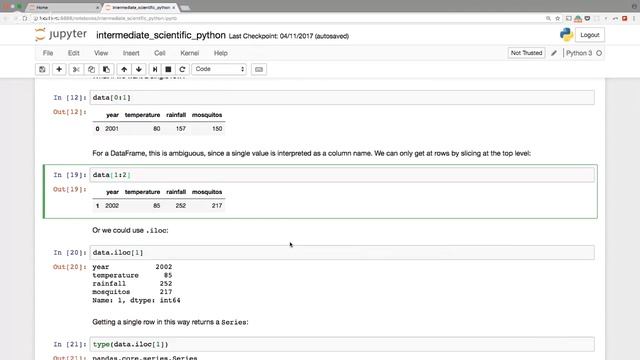Click the Python logo near Logout
Viewport: 640px width, 360px height.
pos(566,35)
